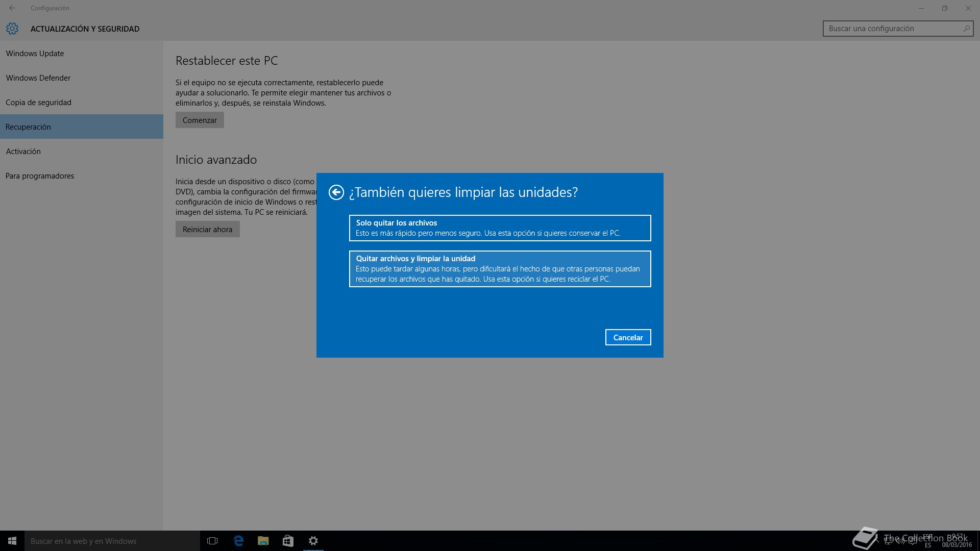Open Windows Update section
Viewport: 980px width, 551px height.
click(35, 54)
